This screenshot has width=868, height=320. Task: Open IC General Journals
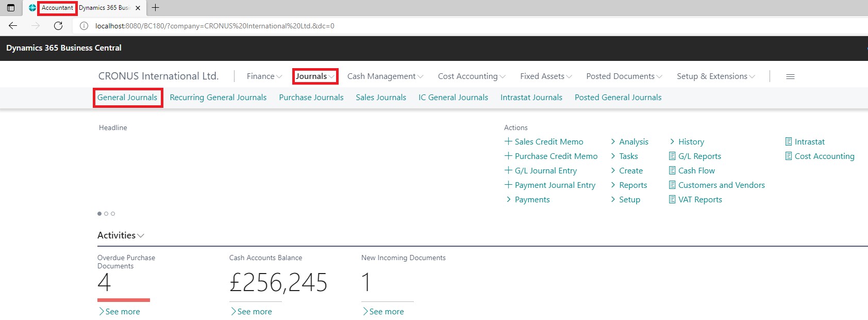(453, 97)
